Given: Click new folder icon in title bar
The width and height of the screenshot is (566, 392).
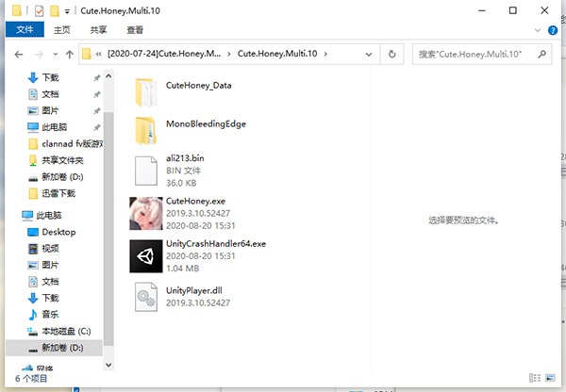Looking at the screenshot, I should pyautogui.click(x=55, y=11).
